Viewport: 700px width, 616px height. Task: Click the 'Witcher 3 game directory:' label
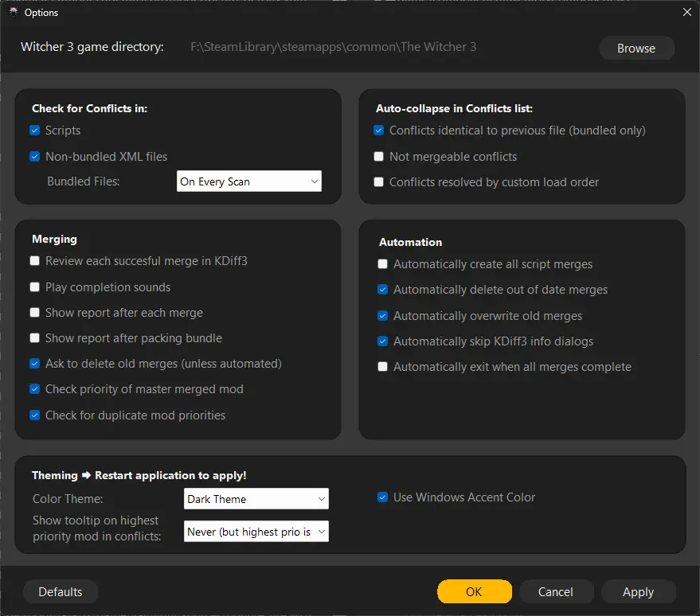92,47
